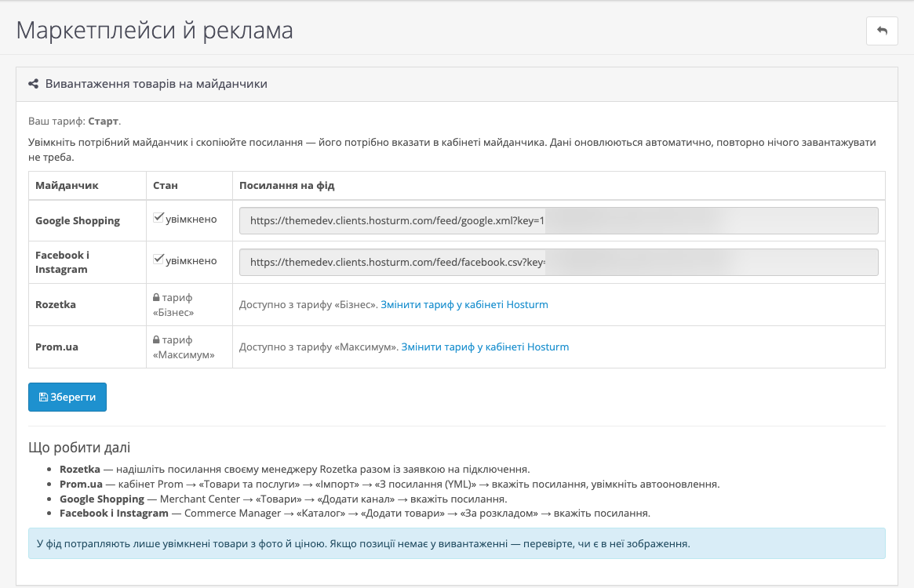The width and height of the screenshot is (914, 588).
Task: Toggle the Facebook і Instagram увімкнено checkbox
Action: click(x=158, y=260)
